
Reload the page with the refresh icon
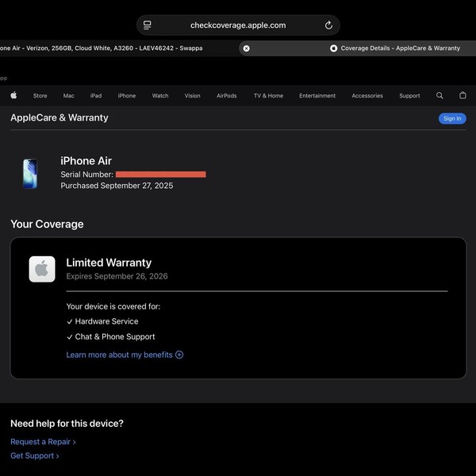328,25
